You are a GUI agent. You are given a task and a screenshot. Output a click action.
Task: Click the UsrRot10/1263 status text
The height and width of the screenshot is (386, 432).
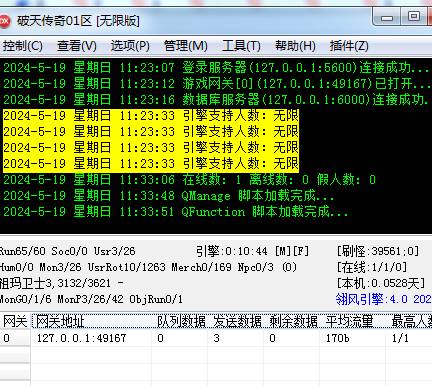(127, 267)
